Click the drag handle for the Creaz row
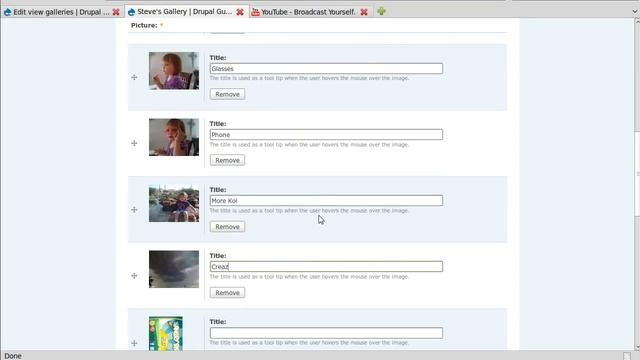 click(134, 276)
